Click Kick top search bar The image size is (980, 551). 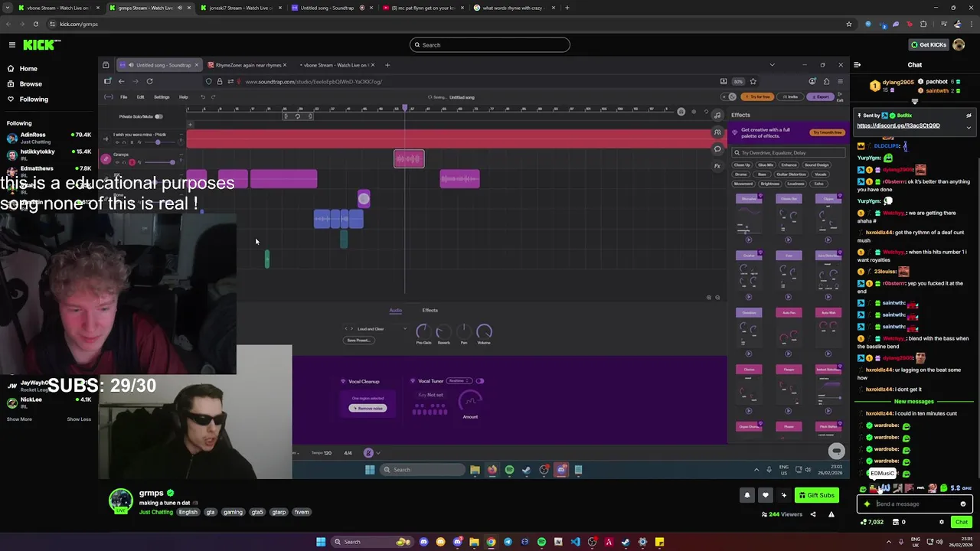[x=490, y=44]
